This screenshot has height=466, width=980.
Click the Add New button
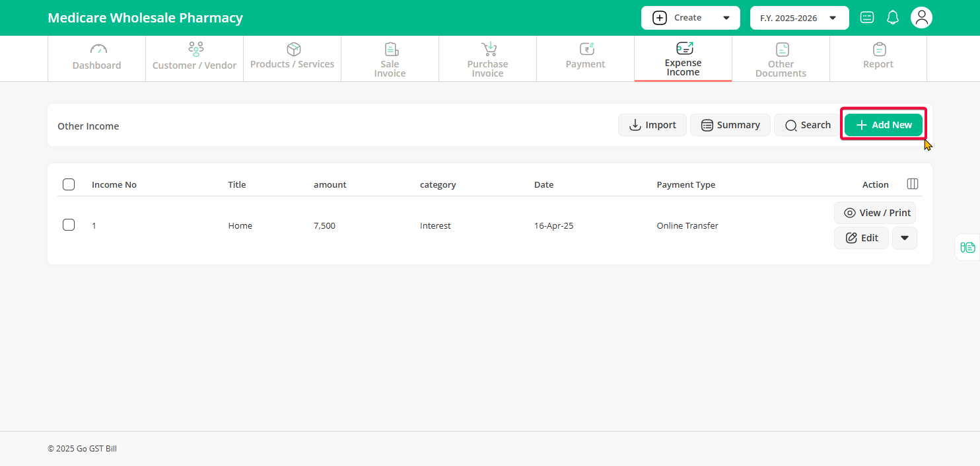coord(884,125)
